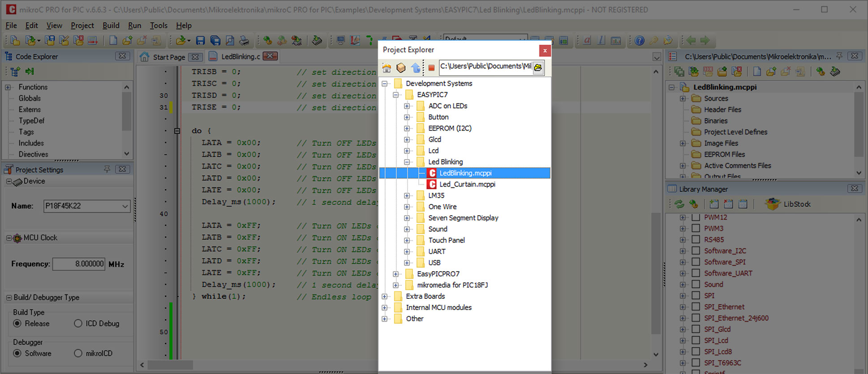Check the RS485 library checkbox
868x374 pixels.
[696, 239]
